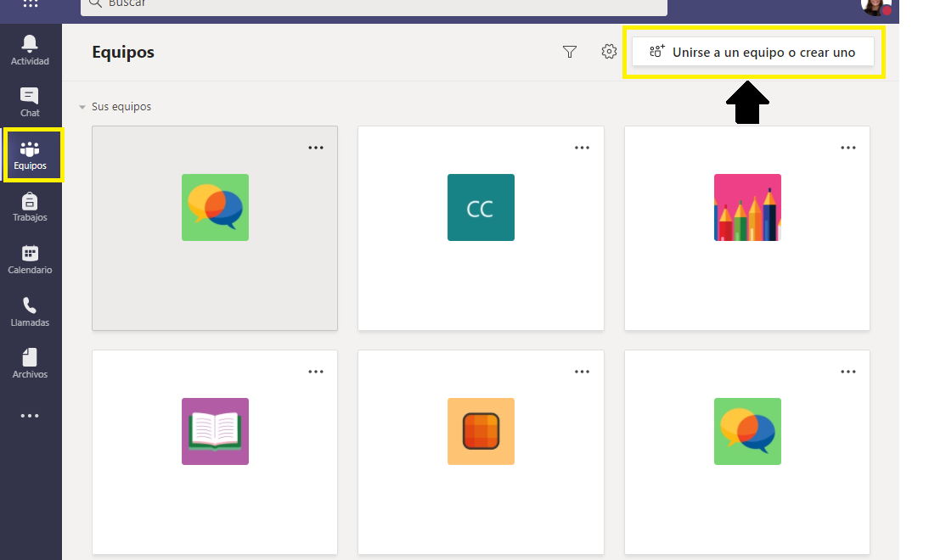The image size is (929, 560).
Task: Open the Calendario section
Action: (x=30, y=260)
